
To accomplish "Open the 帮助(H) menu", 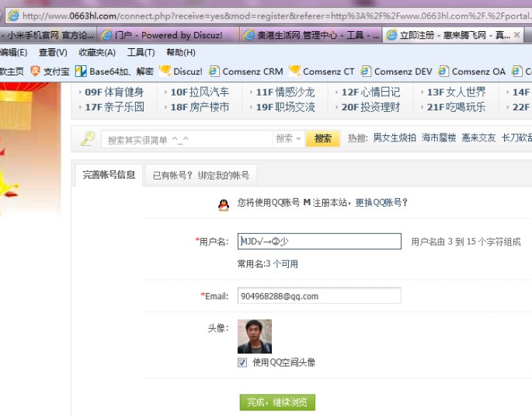I will (x=181, y=52).
